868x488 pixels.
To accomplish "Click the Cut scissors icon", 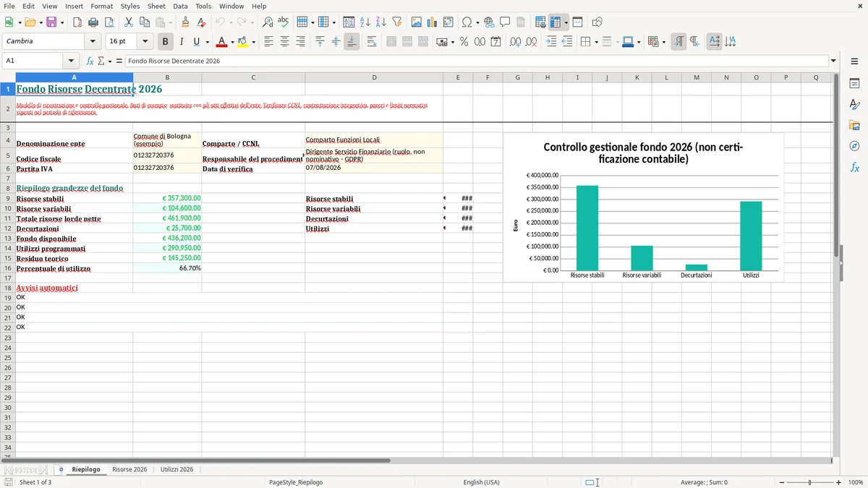I will coord(128,22).
